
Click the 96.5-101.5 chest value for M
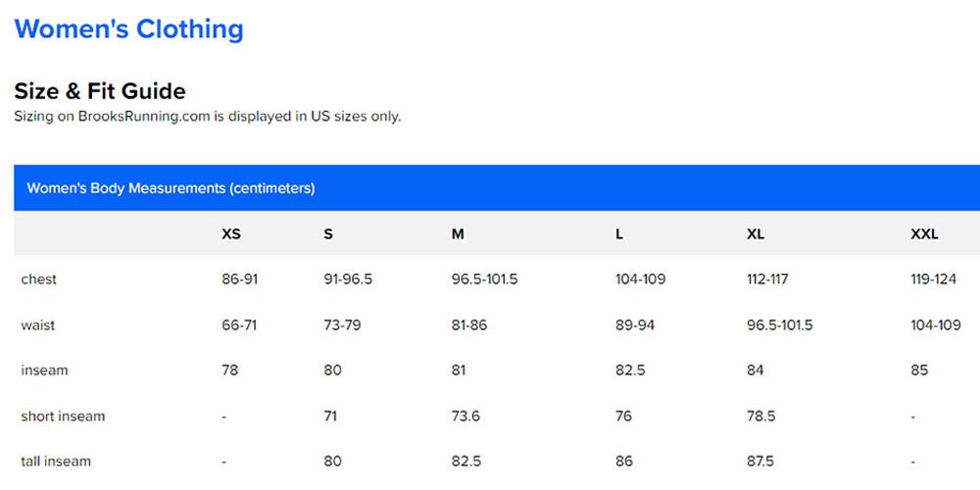(484, 279)
